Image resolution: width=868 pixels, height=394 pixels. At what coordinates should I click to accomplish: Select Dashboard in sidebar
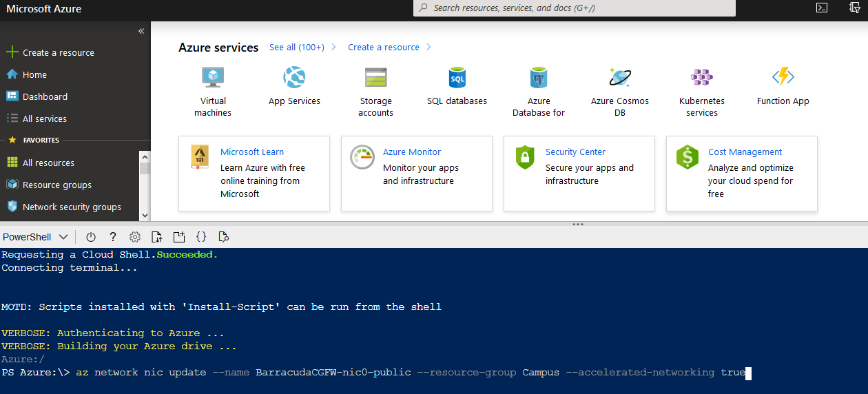(x=45, y=96)
